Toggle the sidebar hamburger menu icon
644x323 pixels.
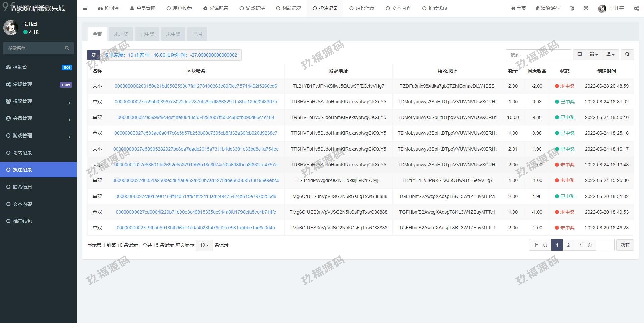85,8
